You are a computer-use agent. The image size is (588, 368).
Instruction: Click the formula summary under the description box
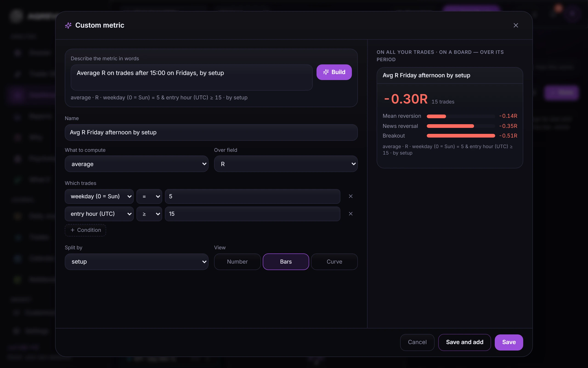(x=159, y=98)
